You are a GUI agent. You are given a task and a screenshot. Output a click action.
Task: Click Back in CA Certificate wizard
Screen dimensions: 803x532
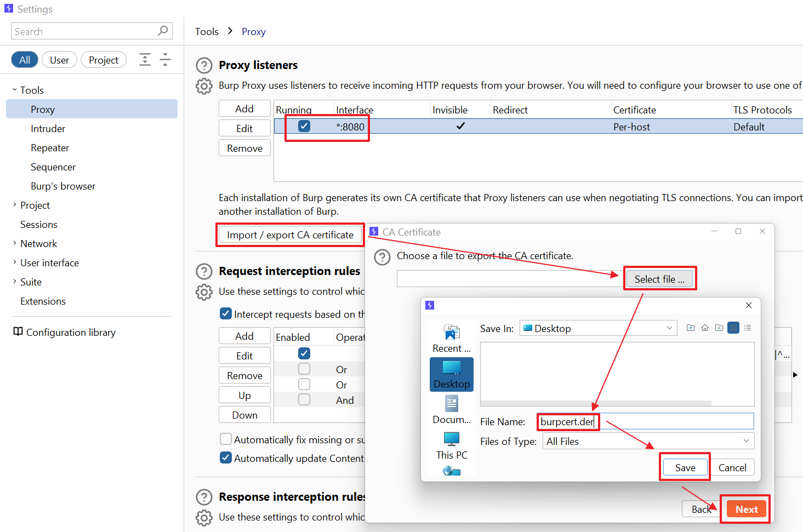pos(701,509)
